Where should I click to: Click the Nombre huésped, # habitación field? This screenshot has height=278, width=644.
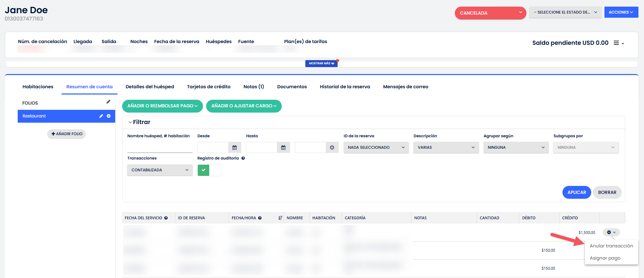pos(160,147)
